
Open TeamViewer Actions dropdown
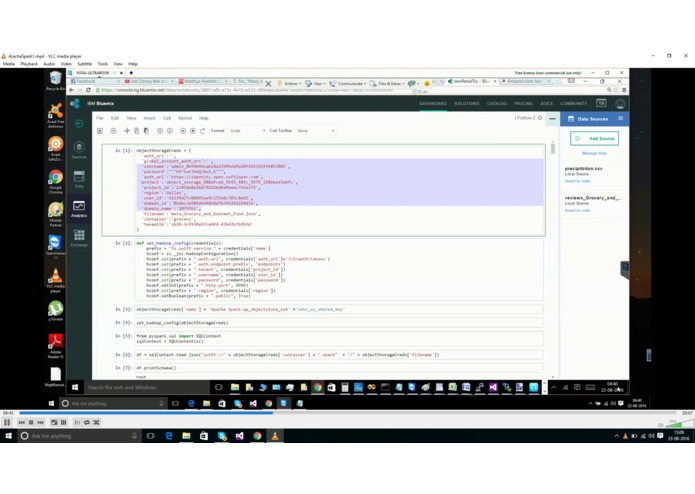(289, 83)
